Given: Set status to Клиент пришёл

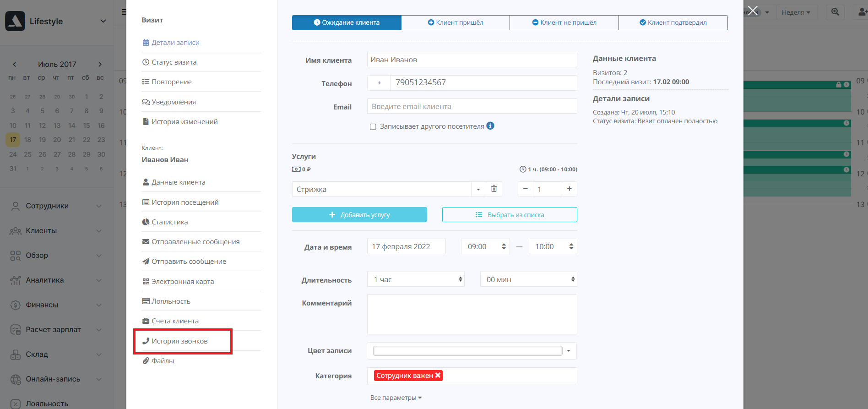Looking at the screenshot, I should 456,22.
